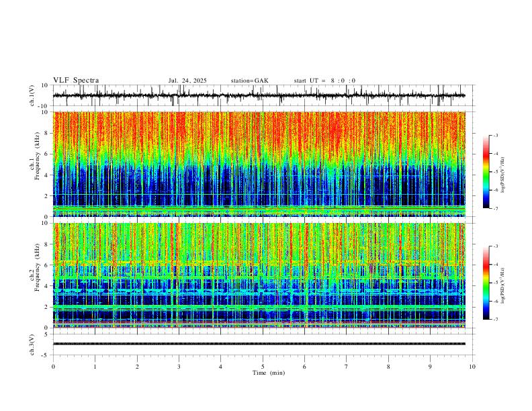The image size is (532, 411).
Task: Click time axis tick label "1"
Action: (95, 367)
